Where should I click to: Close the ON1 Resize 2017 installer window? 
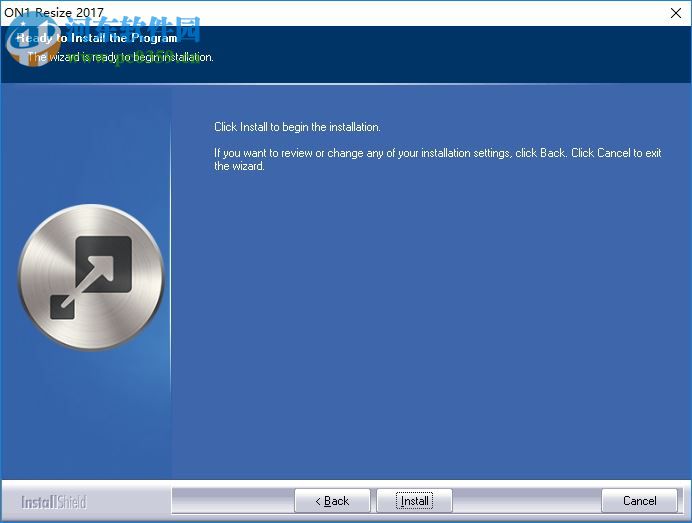[676, 13]
